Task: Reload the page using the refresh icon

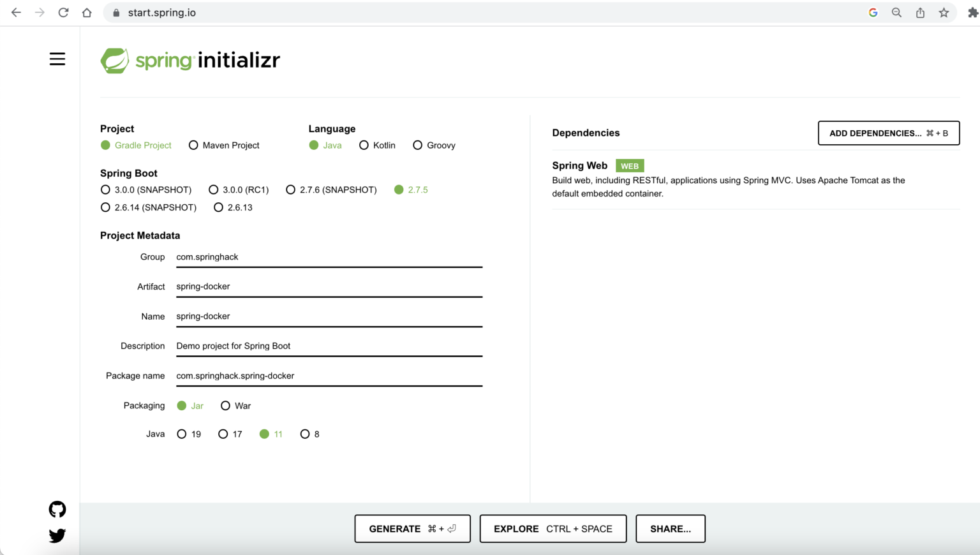Action: click(63, 12)
